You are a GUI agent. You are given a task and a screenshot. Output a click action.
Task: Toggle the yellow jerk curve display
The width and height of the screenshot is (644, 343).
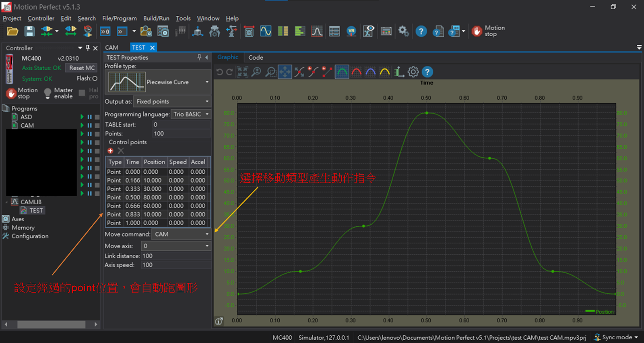coord(385,72)
